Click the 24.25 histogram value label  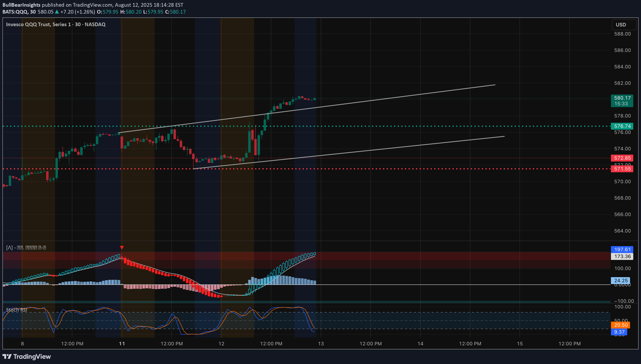point(620,280)
